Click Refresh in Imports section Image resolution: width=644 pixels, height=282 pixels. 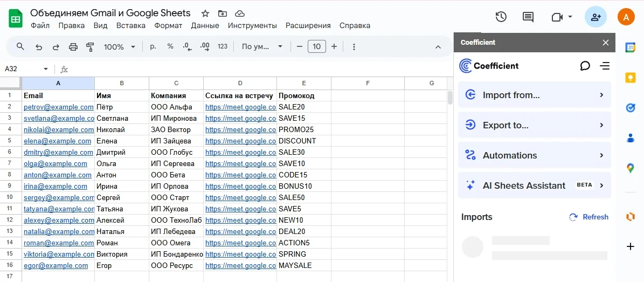[x=589, y=217]
